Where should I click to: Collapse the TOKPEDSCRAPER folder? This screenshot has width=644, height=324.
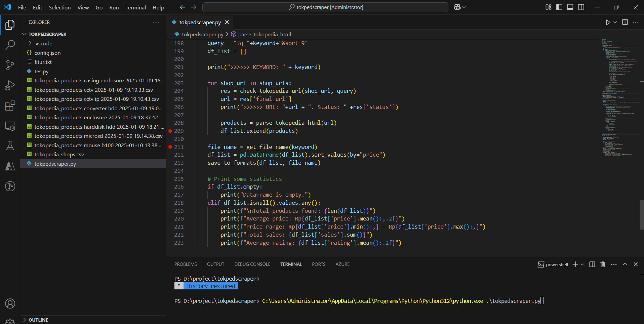[x=24, y=34]
